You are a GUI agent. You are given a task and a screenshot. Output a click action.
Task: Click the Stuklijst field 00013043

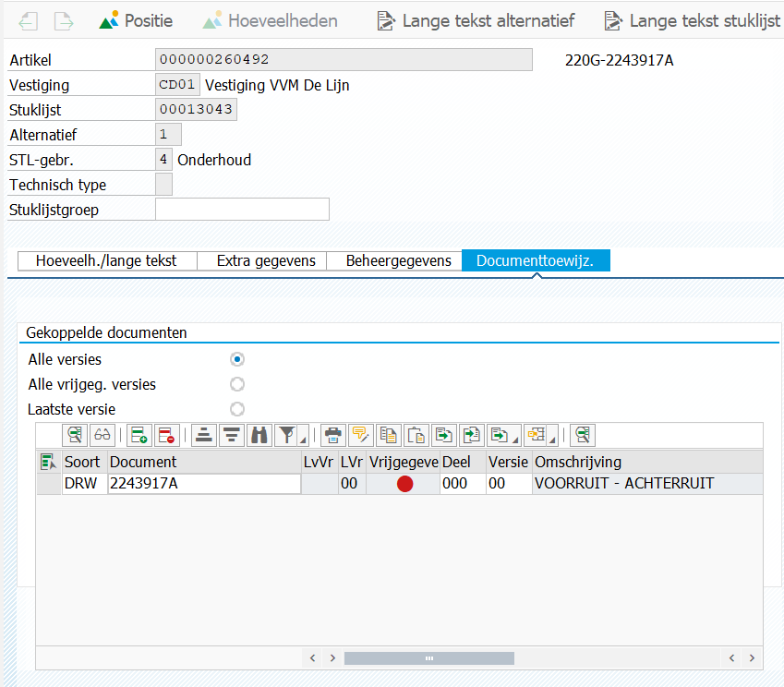point(196,110)
